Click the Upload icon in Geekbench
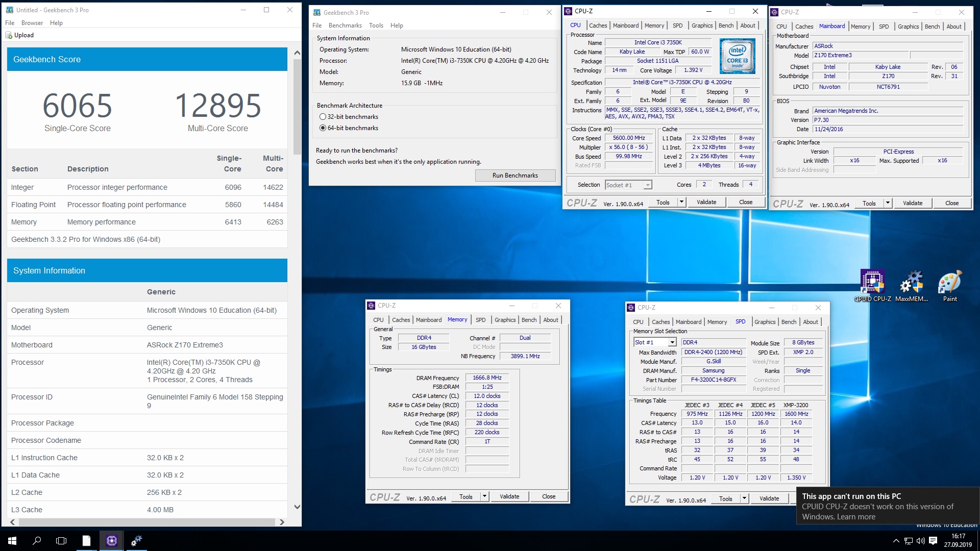Viewport: 980px width, 551px height. point(9,35)
